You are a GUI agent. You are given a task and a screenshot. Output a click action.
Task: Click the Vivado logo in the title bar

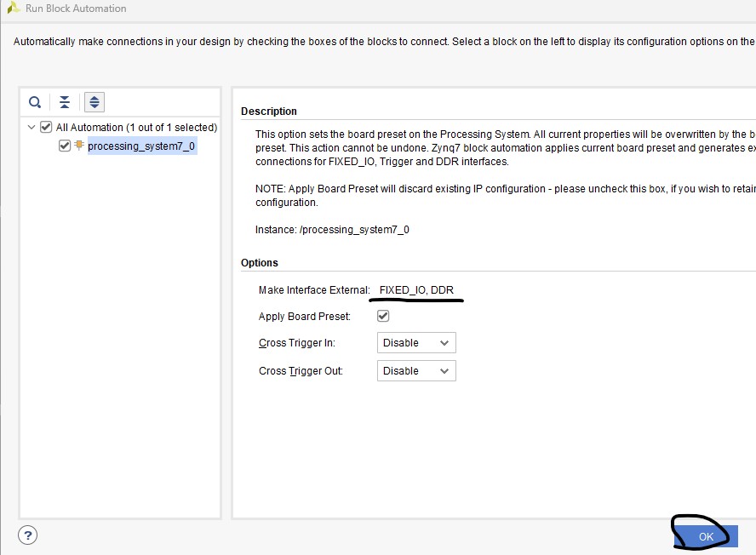coord(13,9)
